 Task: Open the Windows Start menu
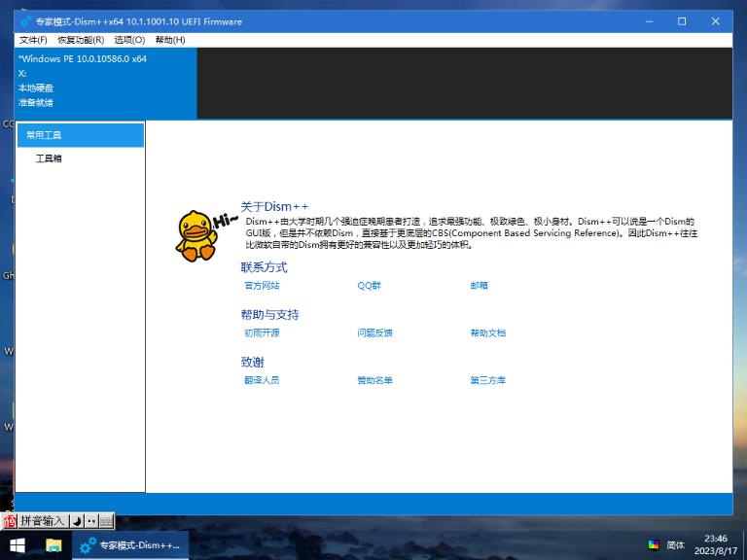click(x=18, y=545)
